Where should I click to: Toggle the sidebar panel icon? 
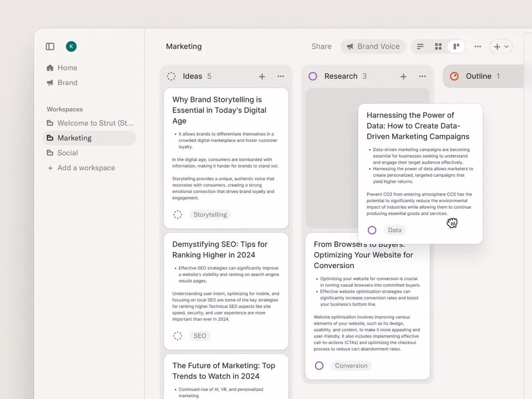click(50, 47)
